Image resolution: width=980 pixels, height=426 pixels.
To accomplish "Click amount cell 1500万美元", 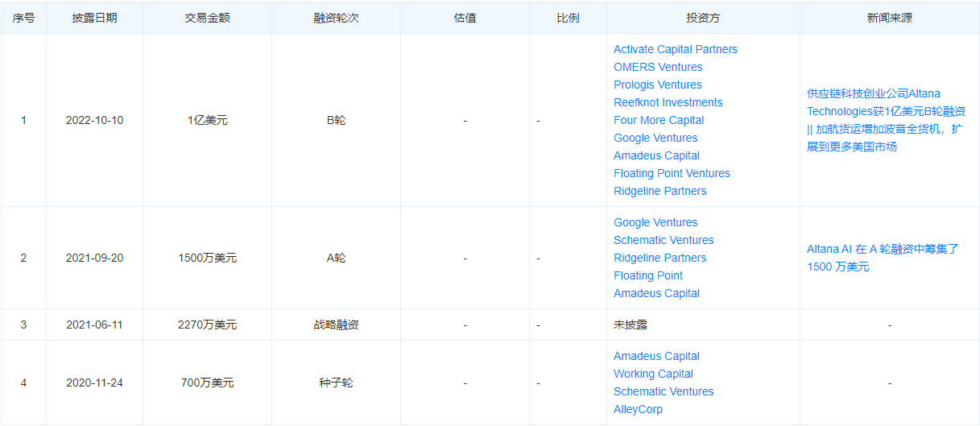I will point(207,258).
